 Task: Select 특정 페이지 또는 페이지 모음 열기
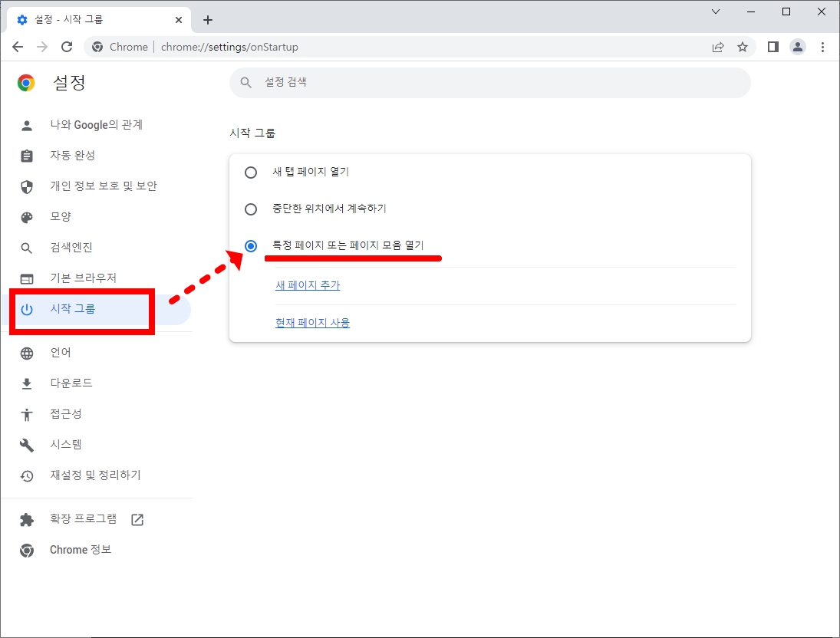(x=250, y=245)
